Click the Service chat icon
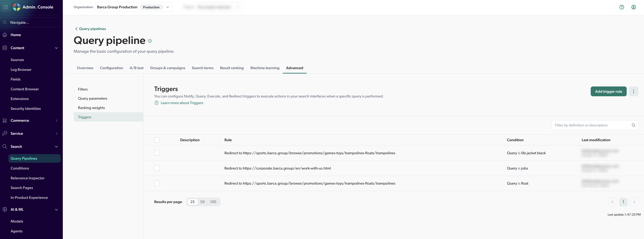 (5, 133)
